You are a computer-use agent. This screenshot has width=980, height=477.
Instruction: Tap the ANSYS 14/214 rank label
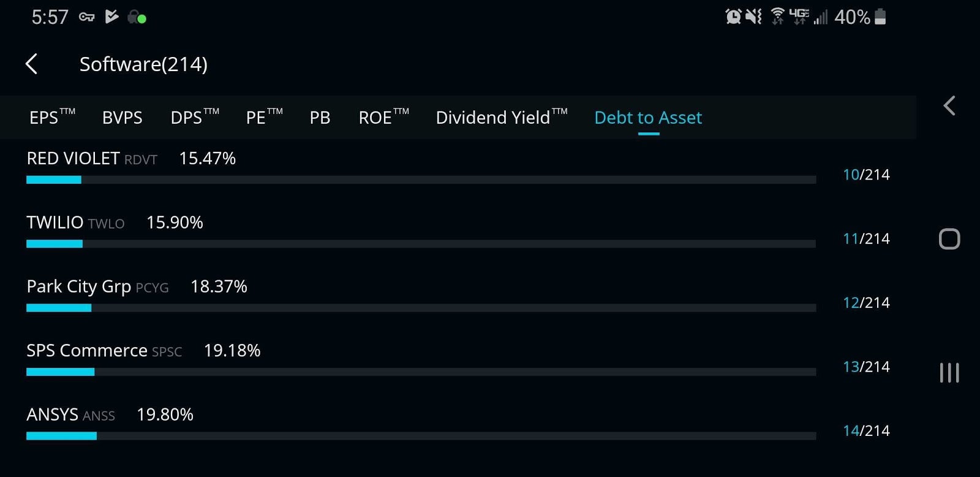click(866, 430)
